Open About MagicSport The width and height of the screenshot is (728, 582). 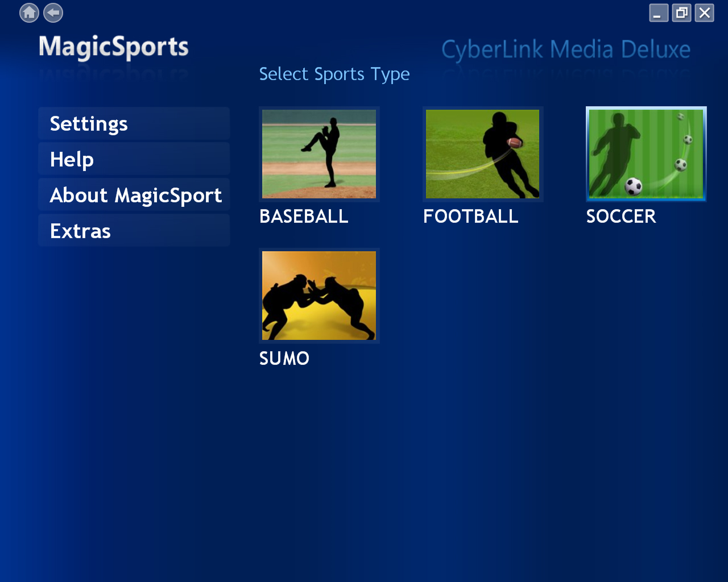pyautogui.click(x=134, y=195)
